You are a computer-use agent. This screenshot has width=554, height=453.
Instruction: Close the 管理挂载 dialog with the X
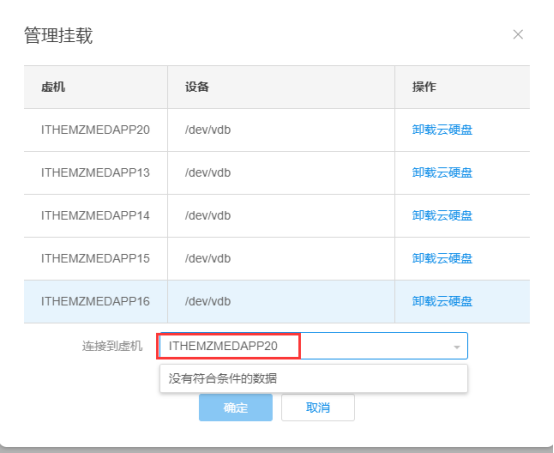(x=518, y=35)
